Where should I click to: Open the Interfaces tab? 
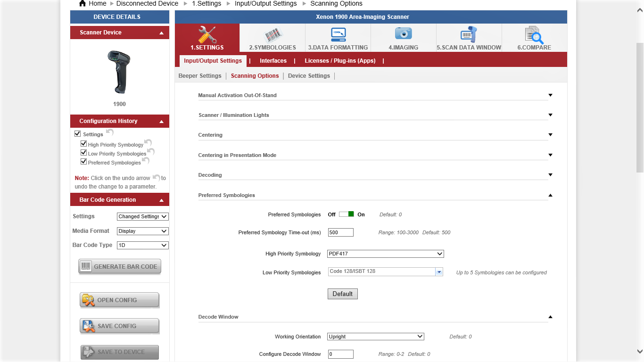(273, 61)
